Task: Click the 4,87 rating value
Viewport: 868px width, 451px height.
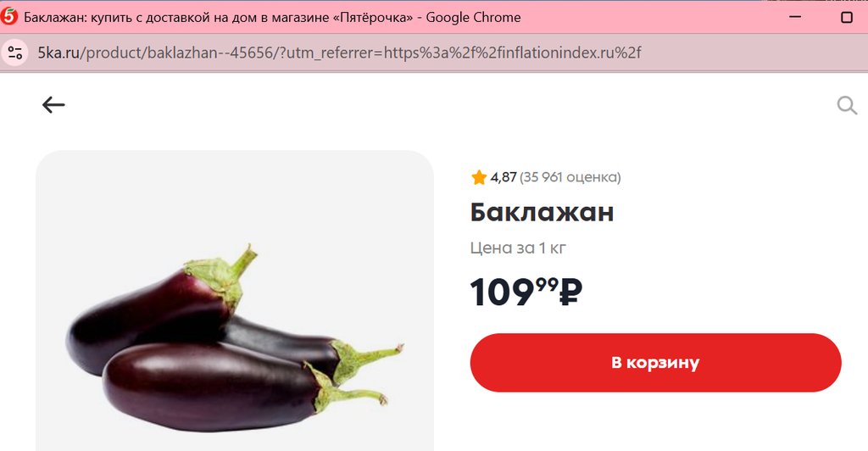Action: pos(504,177)
